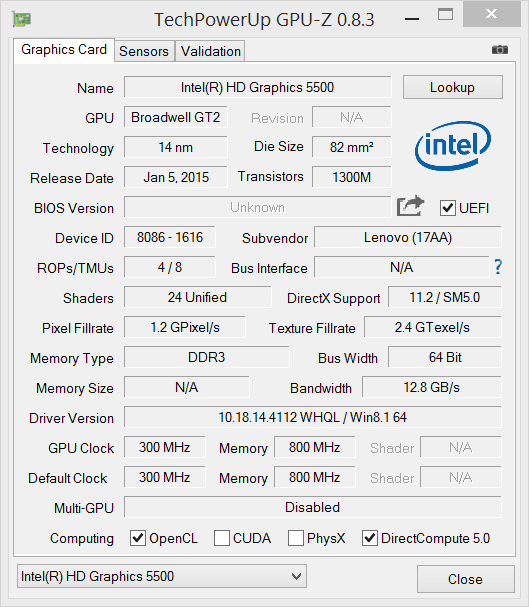
Task: Select the Graphics Card tab
Action: [x=64, y=50]
